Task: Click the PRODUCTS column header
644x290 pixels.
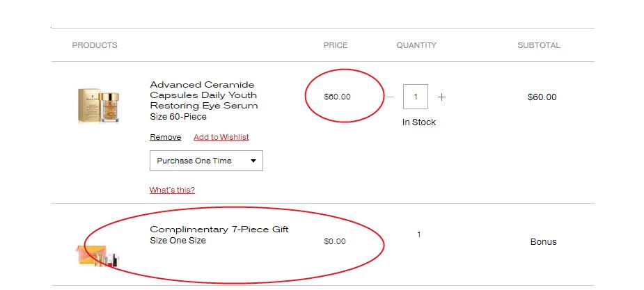Action: click(x=95, y=45)
